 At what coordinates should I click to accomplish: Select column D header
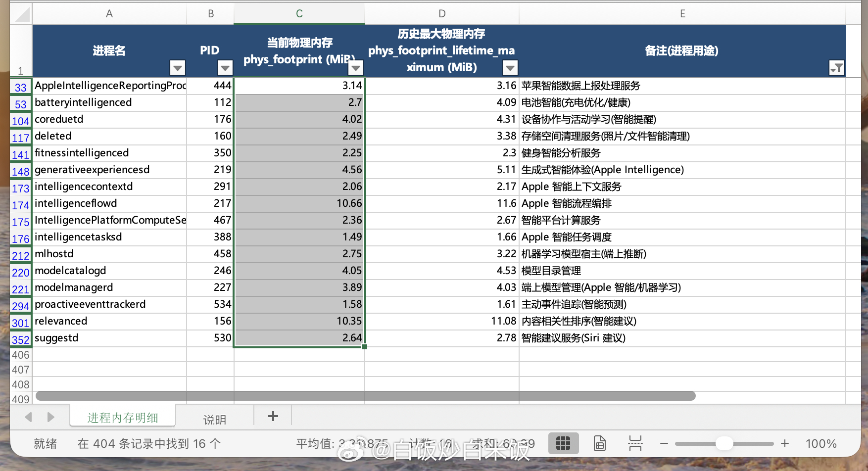click(x=442, y=14)
